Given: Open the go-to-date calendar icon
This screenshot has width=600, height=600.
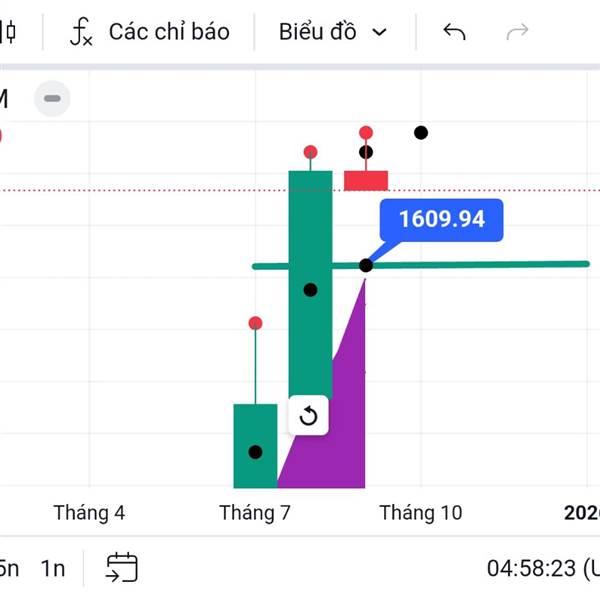Looking at the screenshot, I should [x=122, y=568].
